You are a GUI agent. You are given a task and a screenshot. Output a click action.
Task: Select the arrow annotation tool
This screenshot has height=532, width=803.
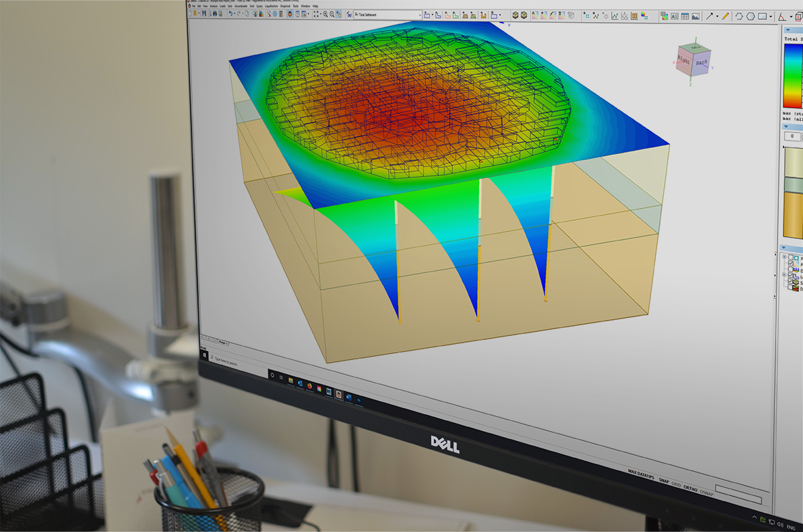coord(710,16)
